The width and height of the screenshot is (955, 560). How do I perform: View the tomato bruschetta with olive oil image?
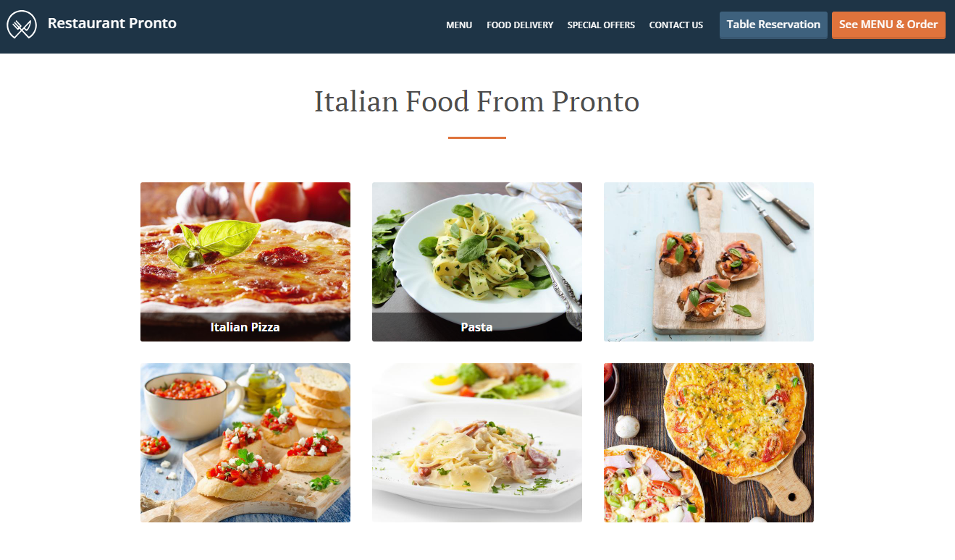coord(245,443)
